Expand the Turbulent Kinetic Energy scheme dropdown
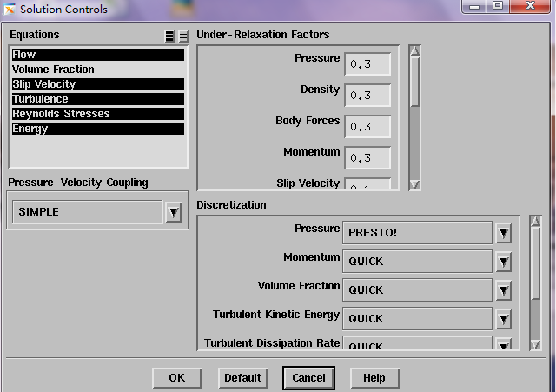 pos(504,319)
